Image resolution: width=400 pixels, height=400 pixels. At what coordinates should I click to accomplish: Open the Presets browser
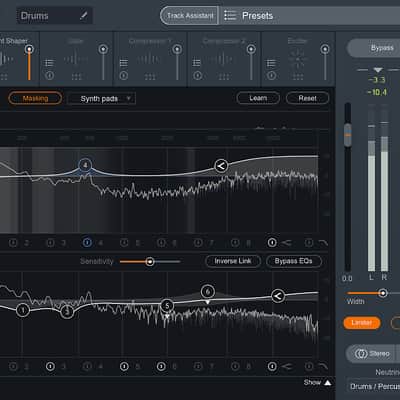[x=310, y=16]
